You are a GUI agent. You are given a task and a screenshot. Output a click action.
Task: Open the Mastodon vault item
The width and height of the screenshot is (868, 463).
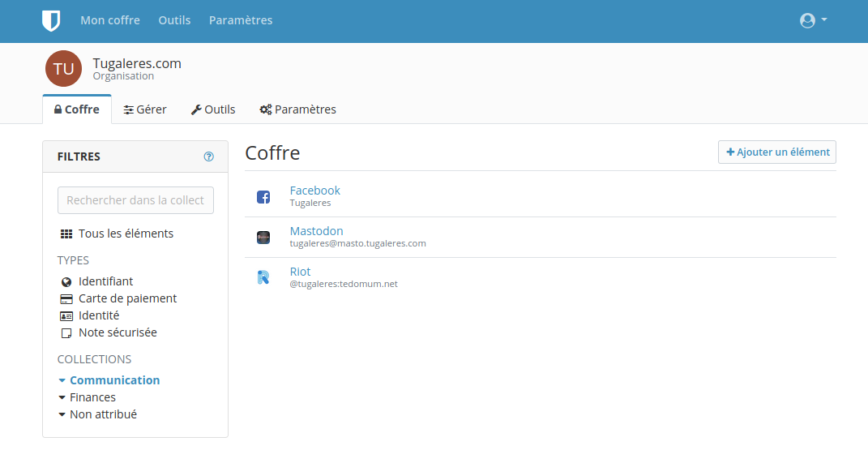(316, 231)
